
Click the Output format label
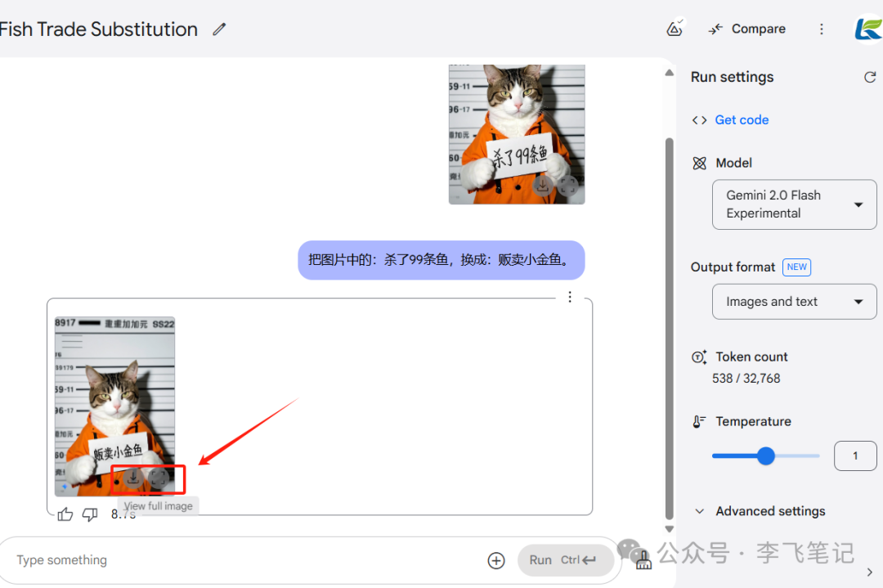click(733, 267)
